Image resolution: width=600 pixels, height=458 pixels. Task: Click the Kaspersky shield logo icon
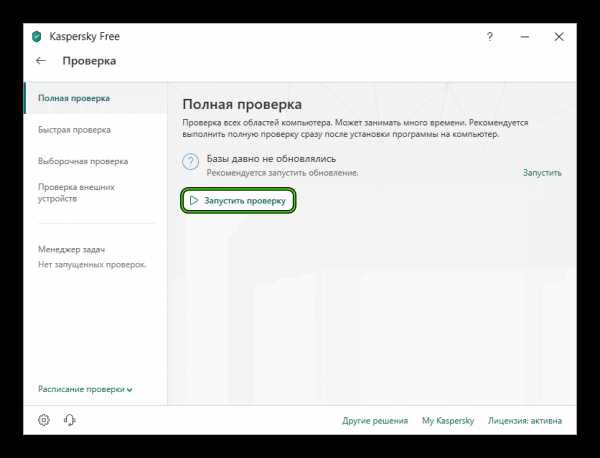click(36, 37)
